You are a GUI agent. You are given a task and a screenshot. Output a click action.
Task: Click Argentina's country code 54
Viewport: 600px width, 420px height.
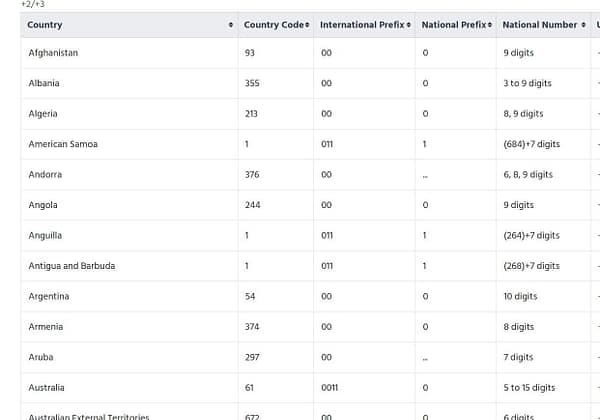point(250,297)
